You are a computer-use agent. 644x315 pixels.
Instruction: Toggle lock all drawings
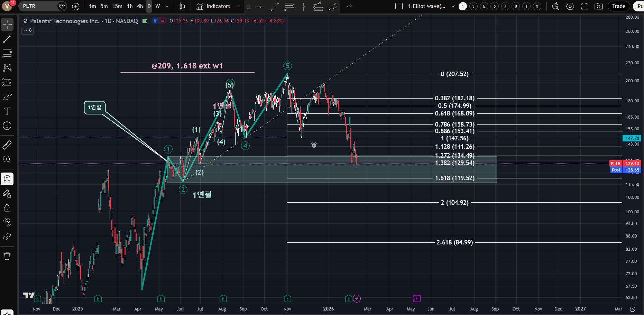coord(7,208)
